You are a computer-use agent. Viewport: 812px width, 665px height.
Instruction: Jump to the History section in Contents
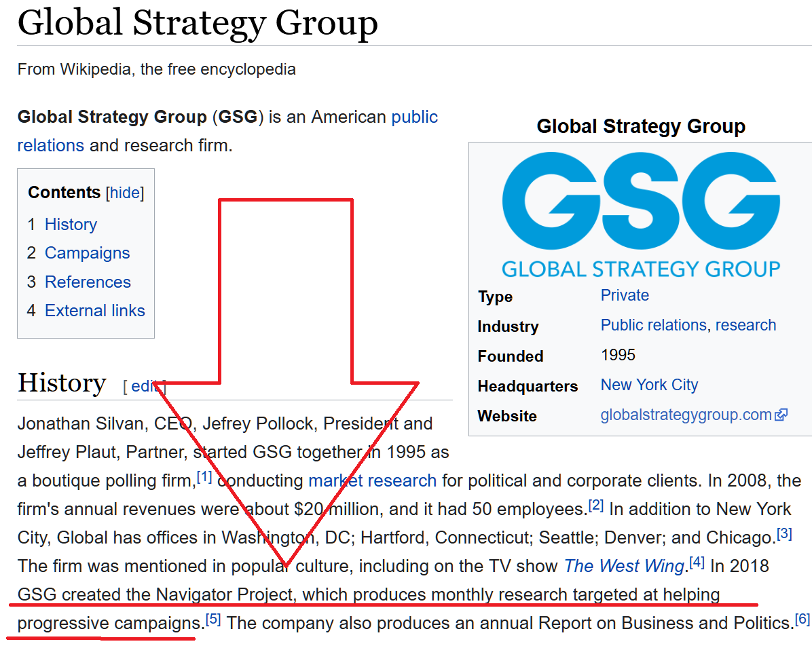(x=71, y=224)
